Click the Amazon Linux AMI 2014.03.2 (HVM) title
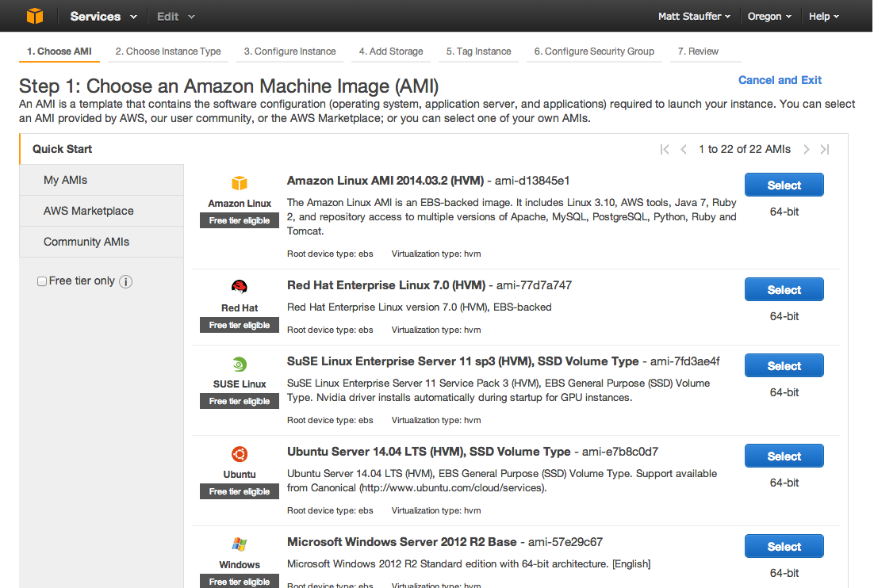The width and height of the screenshot is (874, 588). point(385,181)
